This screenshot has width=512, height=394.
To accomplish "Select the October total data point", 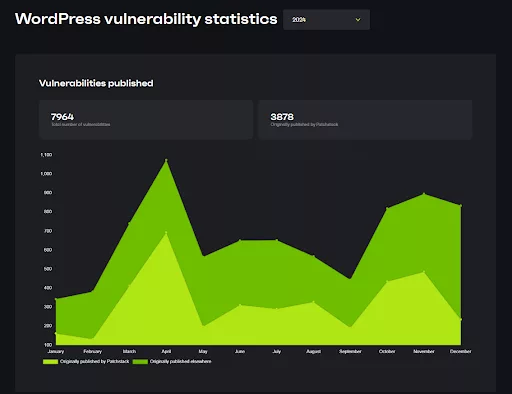I will coord(387,208).
